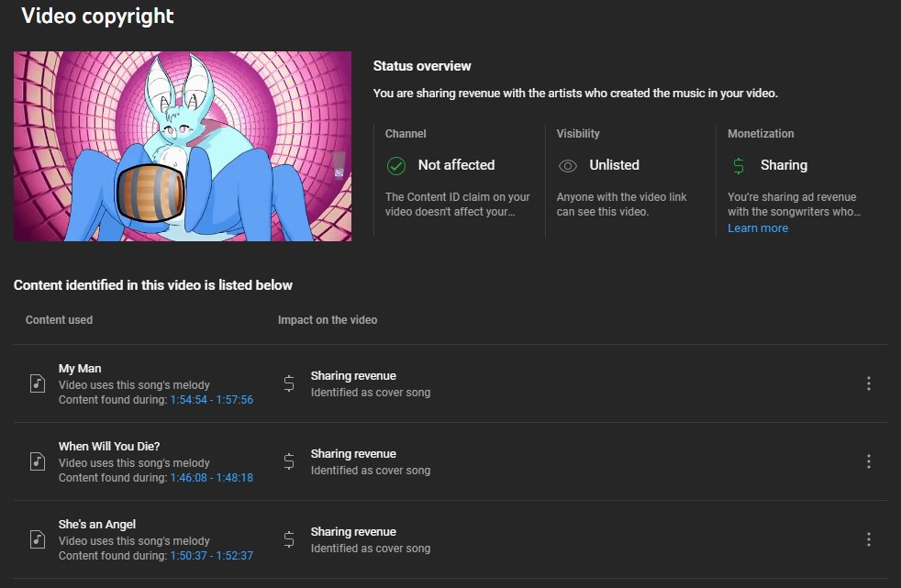
Task: Select the My Man song title
Action: coord(80,369)
